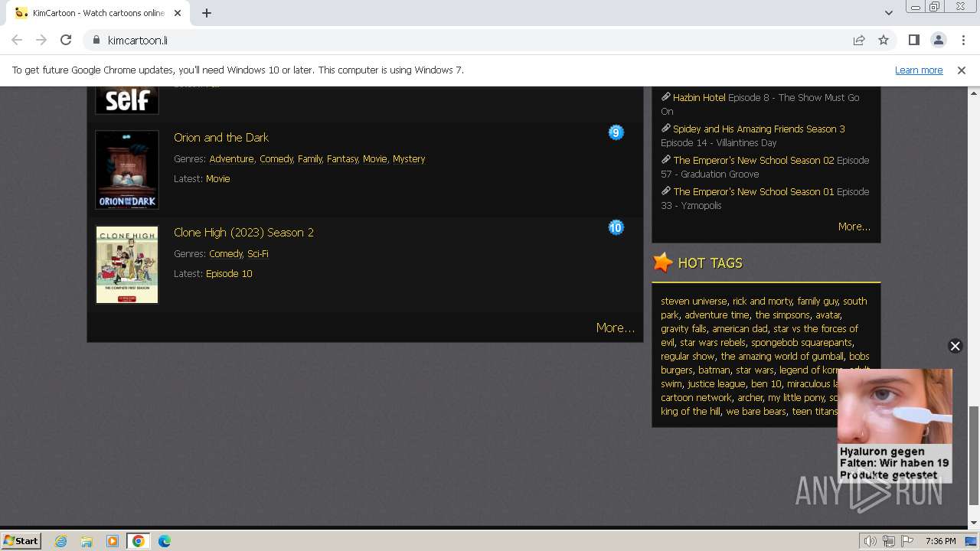The image size is (980, 551).
Task: Select the rick and morty tag
Action: tap(762, 302)
